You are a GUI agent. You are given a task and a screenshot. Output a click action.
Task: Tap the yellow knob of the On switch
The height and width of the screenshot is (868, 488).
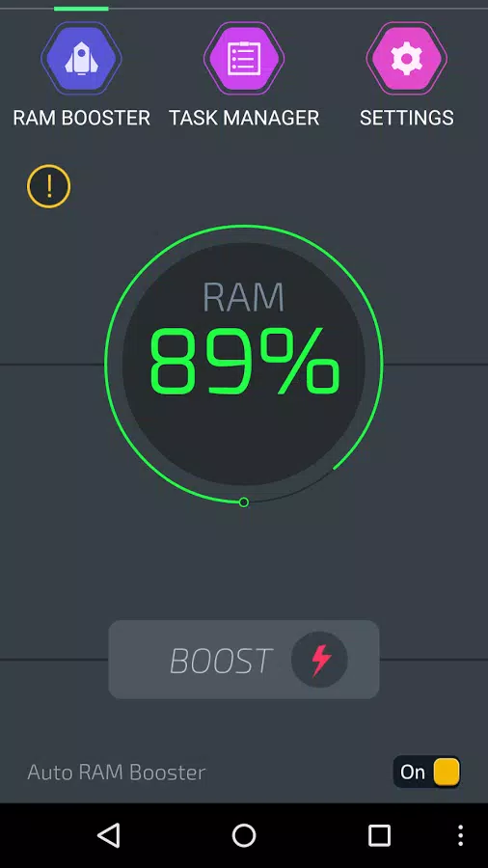[x=447, y=772]
